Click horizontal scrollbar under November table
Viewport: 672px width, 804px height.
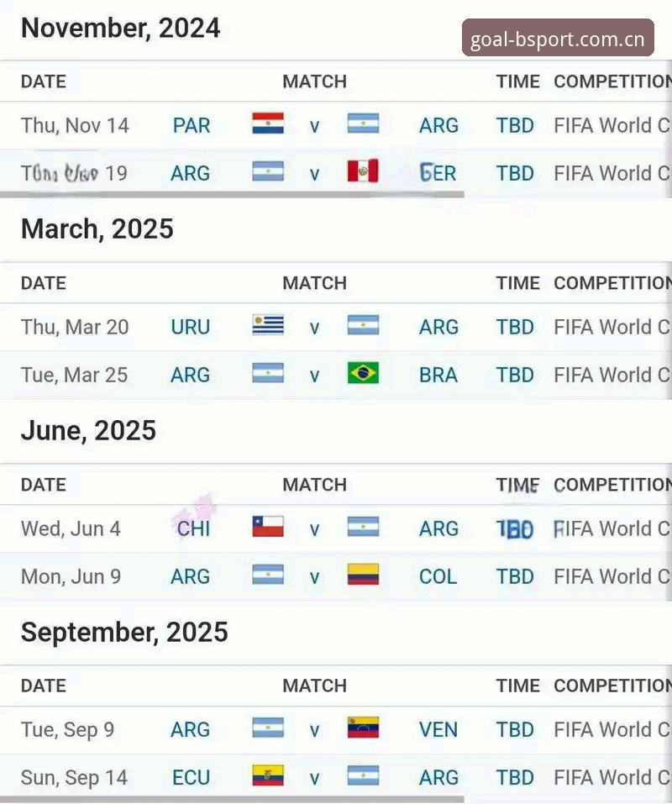(232, 195)
